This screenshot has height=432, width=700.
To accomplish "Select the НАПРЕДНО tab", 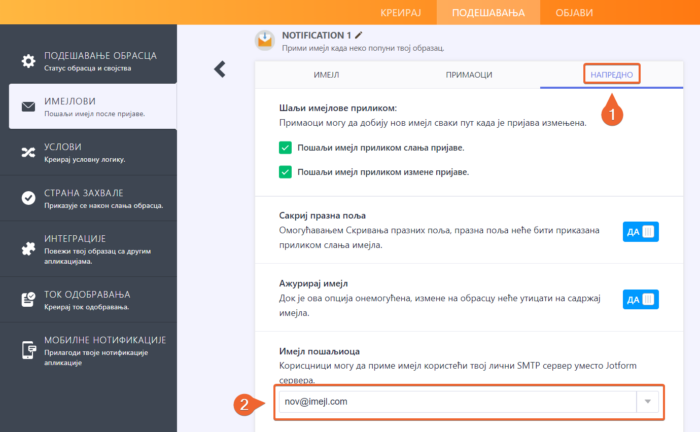I will 612,75.
